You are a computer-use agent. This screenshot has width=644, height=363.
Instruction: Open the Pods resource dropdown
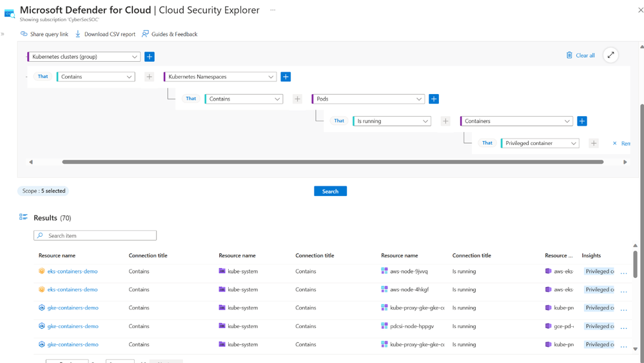tap(368, 99)
